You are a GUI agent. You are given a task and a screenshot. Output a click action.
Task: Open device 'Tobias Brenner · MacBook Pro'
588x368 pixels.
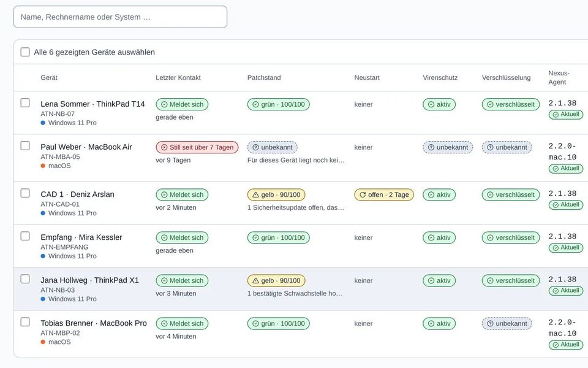pos(94,323)
